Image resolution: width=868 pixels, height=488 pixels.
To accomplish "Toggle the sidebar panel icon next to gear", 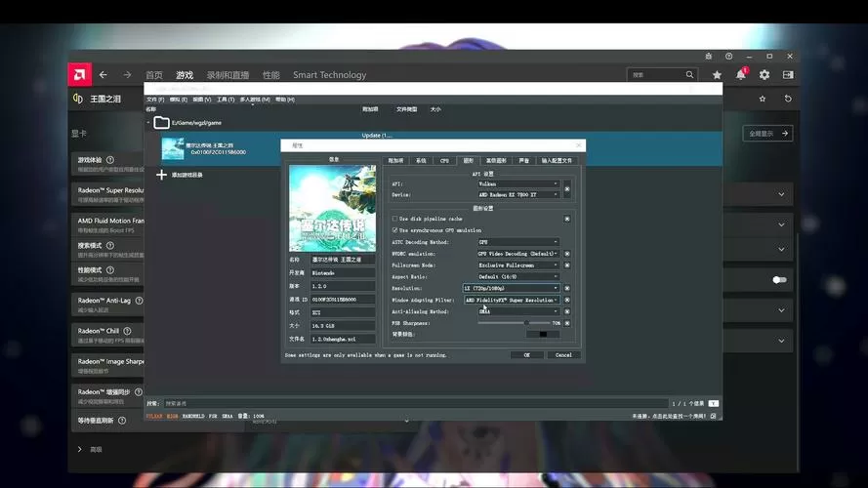I will coord(788,75).
